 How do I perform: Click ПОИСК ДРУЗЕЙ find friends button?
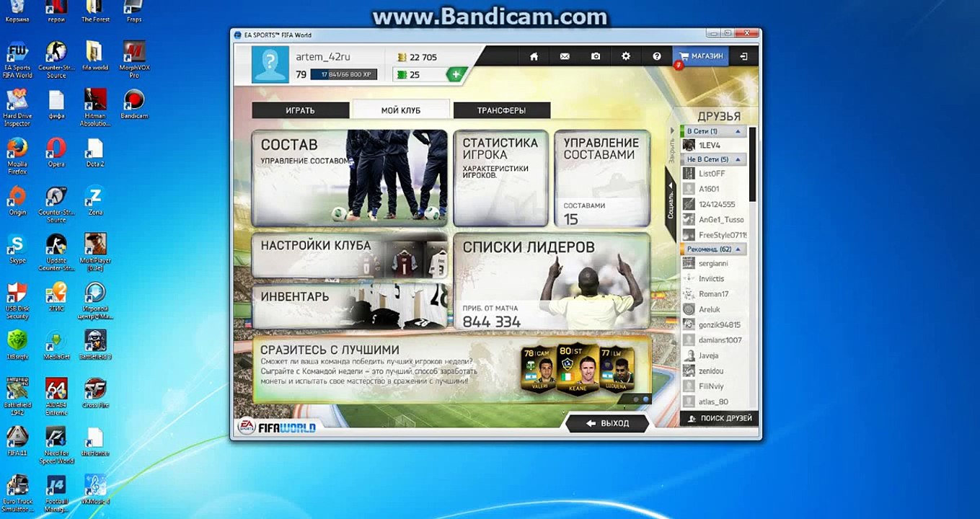[719, 418]
